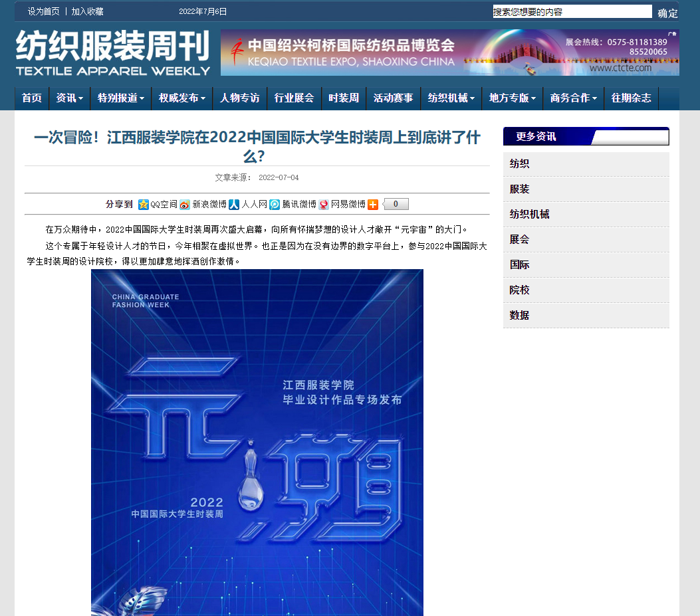Share using the 网易微博 icon
The height and width of the screenshot is (616, 700).
point(324,205)
